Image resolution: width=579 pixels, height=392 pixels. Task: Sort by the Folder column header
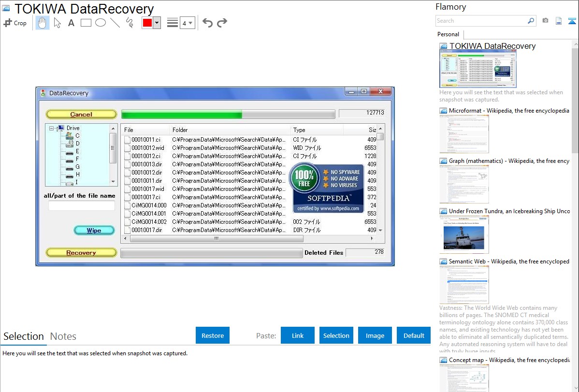[230, 130]
